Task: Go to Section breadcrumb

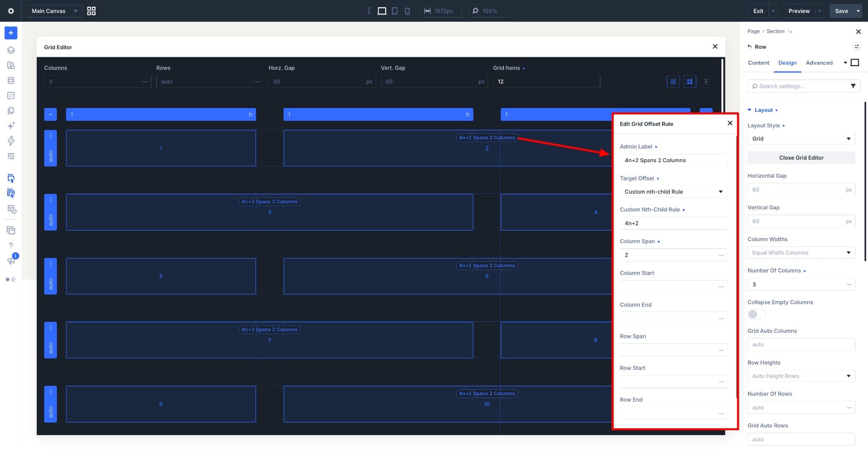Action: coord(775,31)
